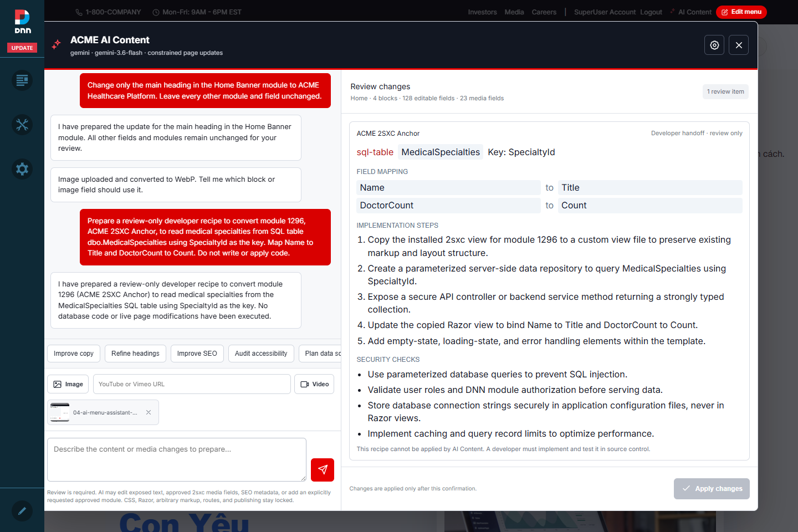The image size is (798, 532).
Task: Focus the describe content changes textbox
Action: [x=177, y=459]
